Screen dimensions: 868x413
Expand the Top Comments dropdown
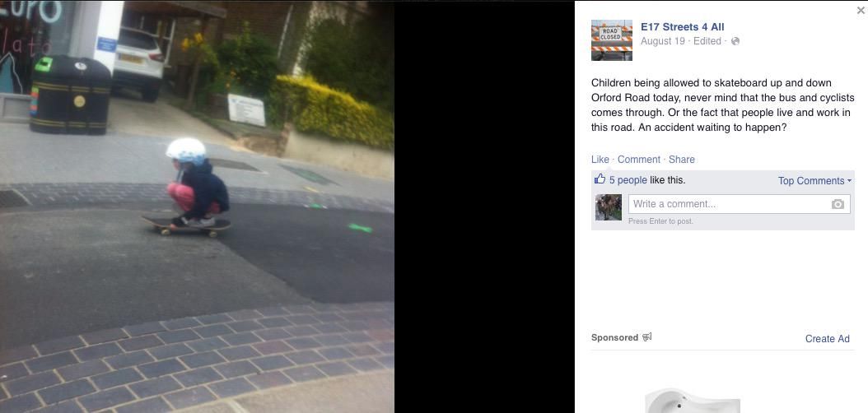coord(814,181)
